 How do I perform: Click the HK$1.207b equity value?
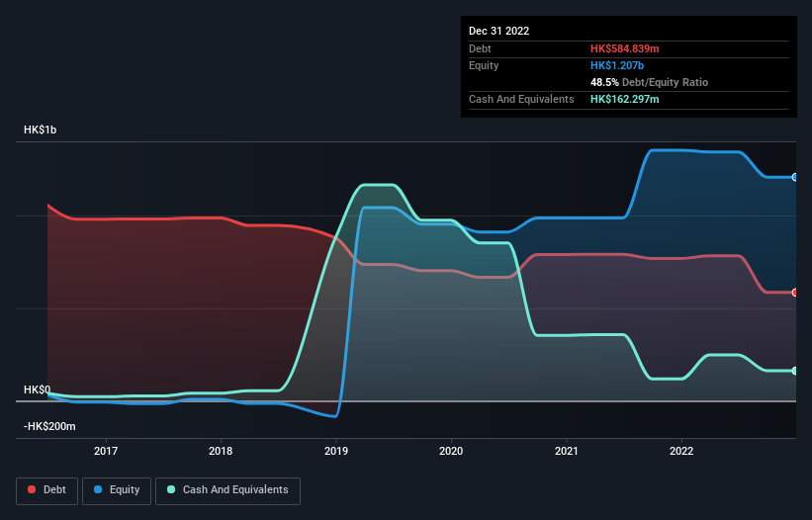[x=617, y=65]
